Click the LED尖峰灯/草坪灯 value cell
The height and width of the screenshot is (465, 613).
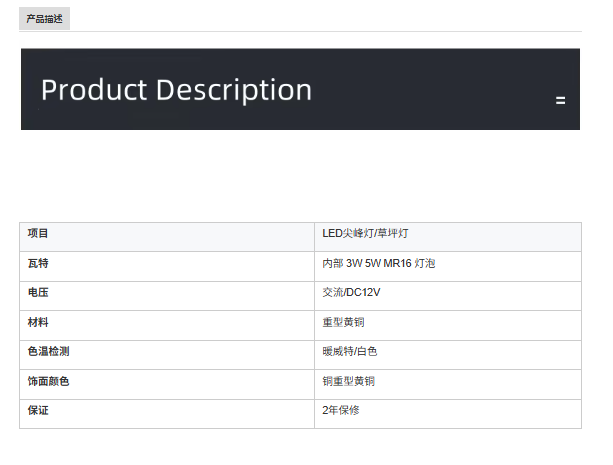(365, 234)
